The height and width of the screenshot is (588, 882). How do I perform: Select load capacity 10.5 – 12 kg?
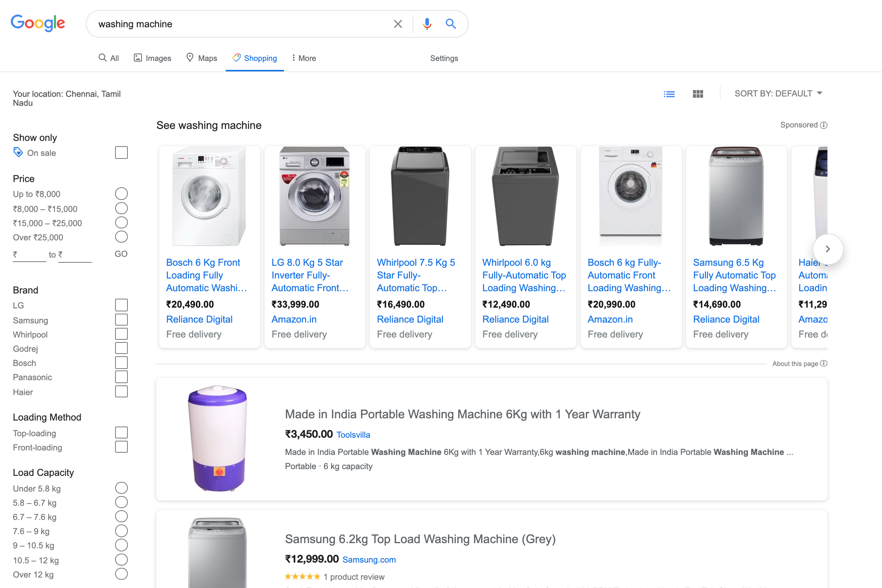click(121, 560)
